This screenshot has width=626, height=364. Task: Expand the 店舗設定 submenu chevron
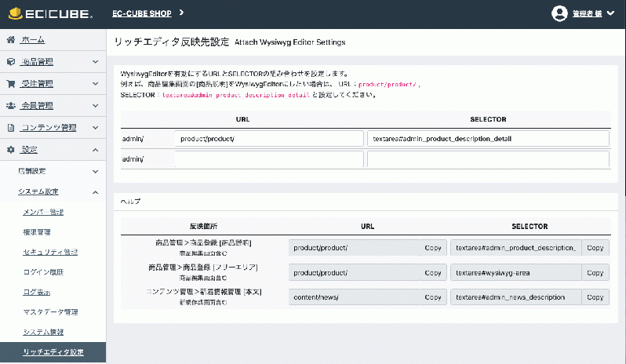pos(96,171)
